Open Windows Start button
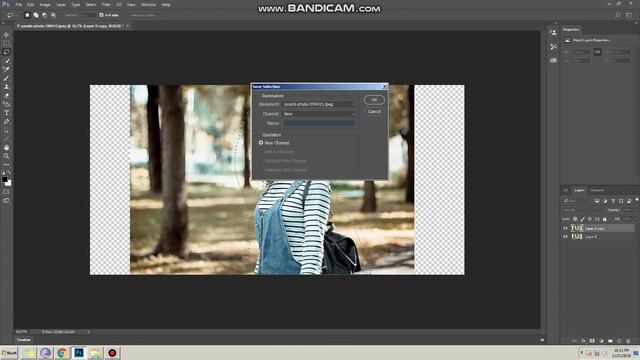Image resolution: width=640 pixels, height=360 pixels. click(x=9, y=353)
